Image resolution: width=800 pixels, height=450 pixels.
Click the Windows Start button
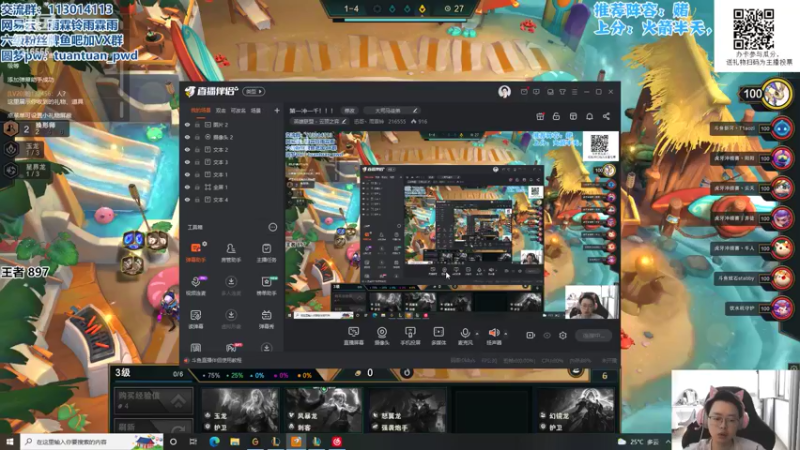10,441
